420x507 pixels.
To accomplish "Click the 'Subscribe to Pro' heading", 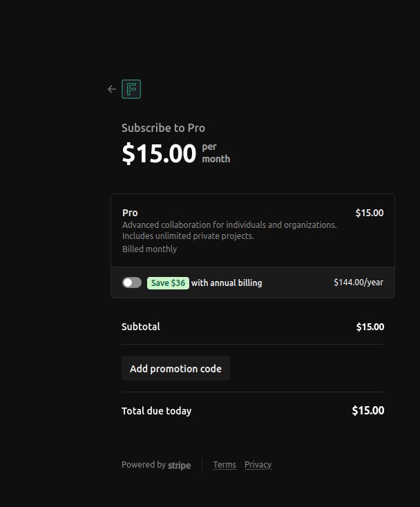I will coord(163,128).
